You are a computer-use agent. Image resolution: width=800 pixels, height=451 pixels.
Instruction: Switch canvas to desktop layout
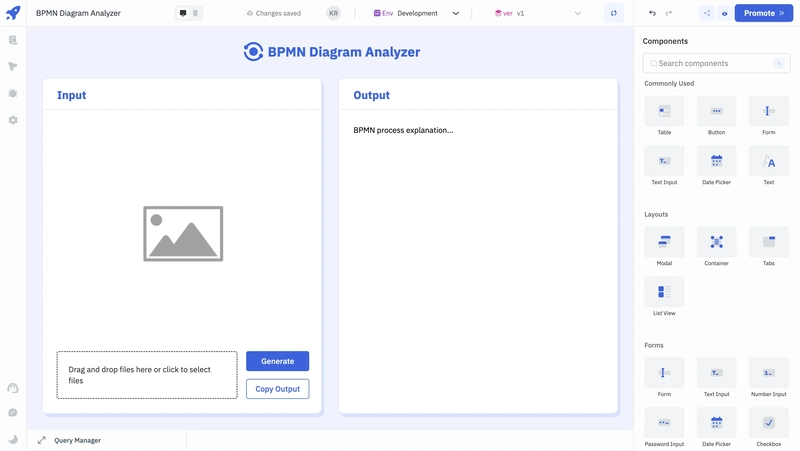183,13
